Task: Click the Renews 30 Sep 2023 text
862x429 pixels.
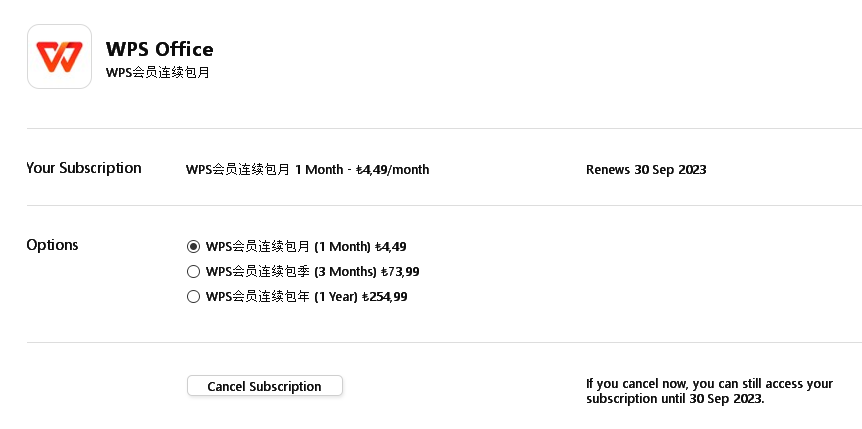Action: (646, 170)
